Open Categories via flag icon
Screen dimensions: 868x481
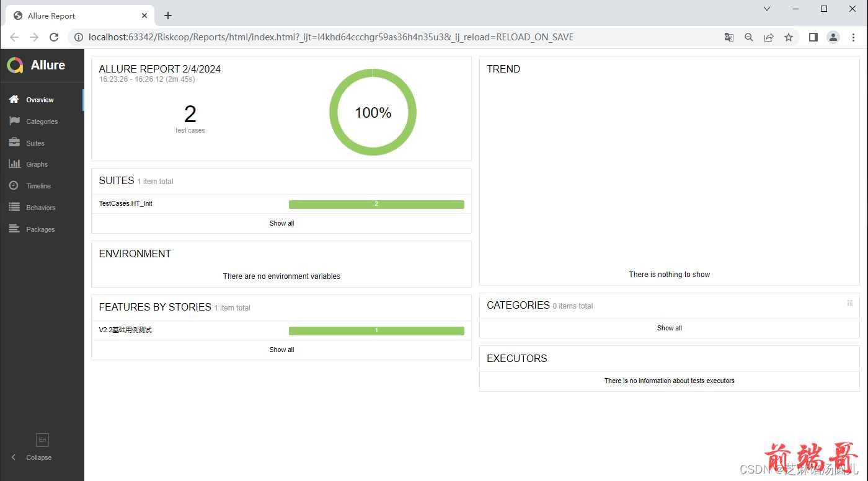point(14,121)
